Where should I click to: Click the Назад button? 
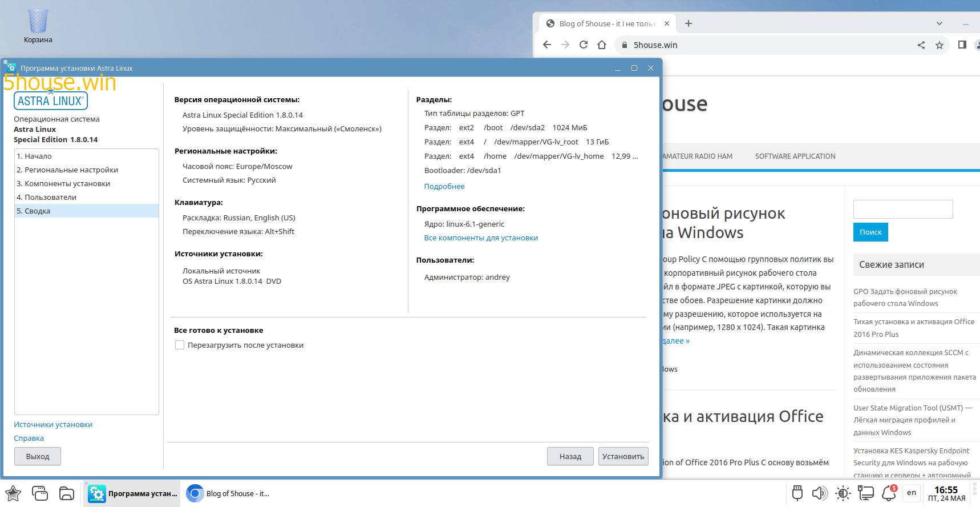click(570, 456)
